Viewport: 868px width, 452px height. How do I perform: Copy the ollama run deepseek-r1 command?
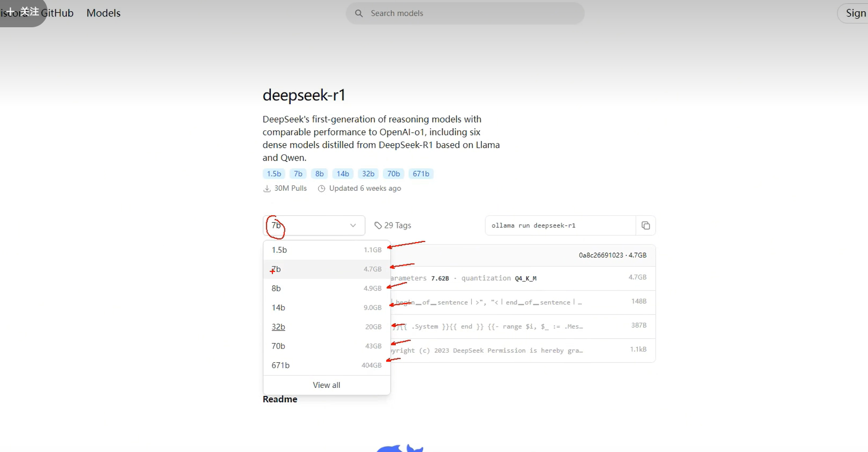pos(645,225)
